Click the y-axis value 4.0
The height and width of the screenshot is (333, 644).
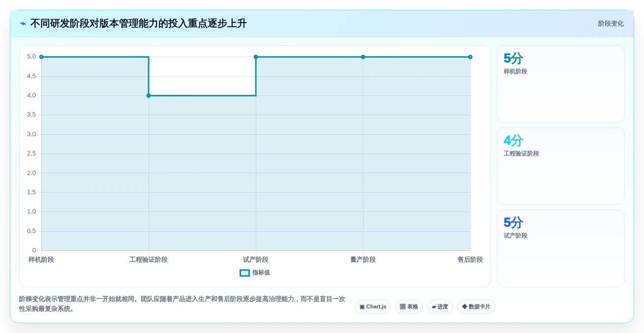(31, 95)
